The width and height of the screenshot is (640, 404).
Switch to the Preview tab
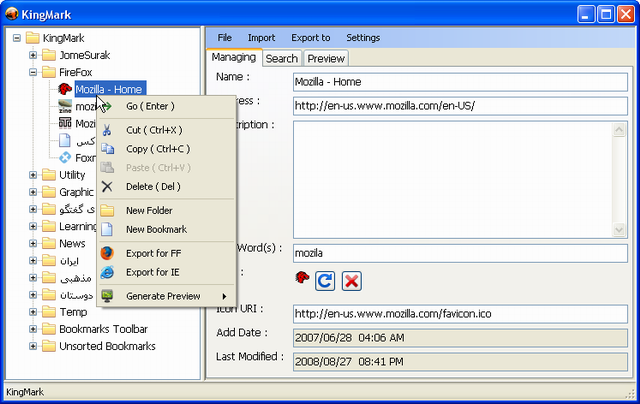pos(326,59)
